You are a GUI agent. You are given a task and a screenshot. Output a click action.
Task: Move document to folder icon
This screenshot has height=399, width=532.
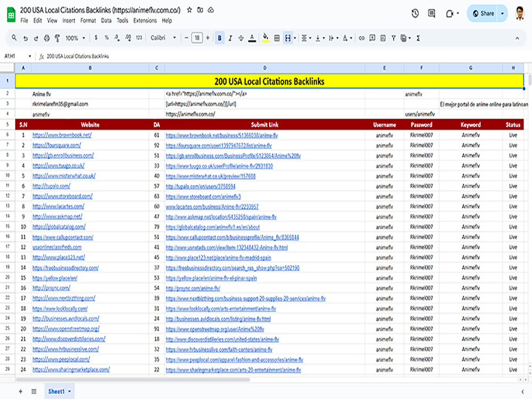[x=200, y=10]
